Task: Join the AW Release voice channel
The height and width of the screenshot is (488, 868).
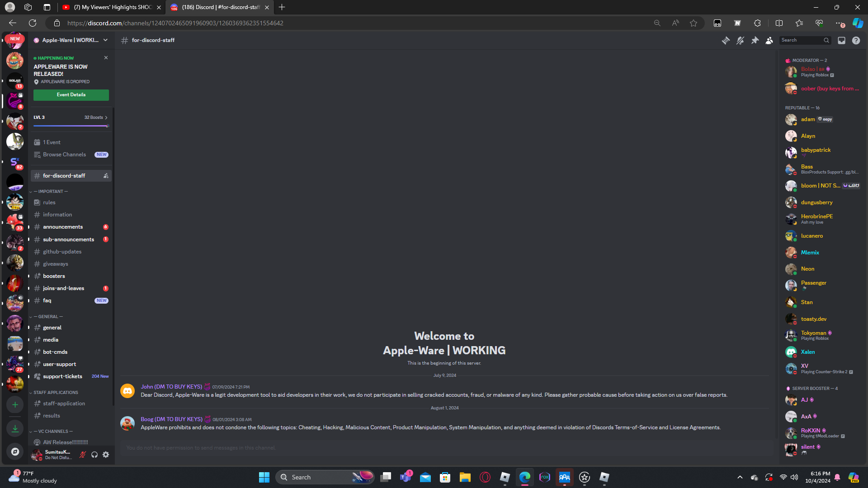Action: tap(71, 442)
